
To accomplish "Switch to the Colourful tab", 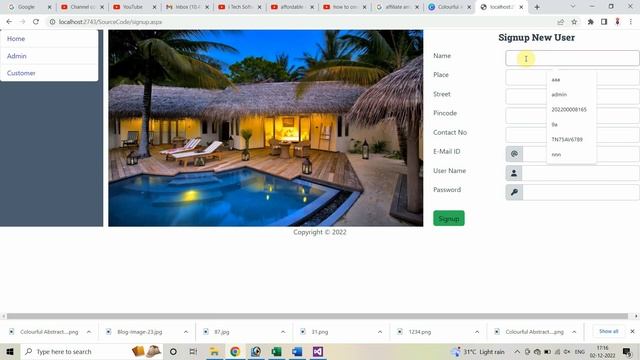I will 448,7.
